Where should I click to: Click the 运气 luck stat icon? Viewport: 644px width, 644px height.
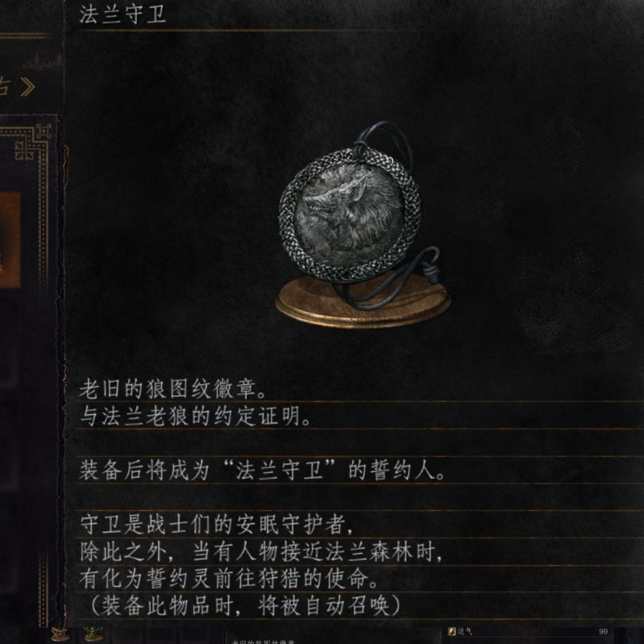pos(452,631)
